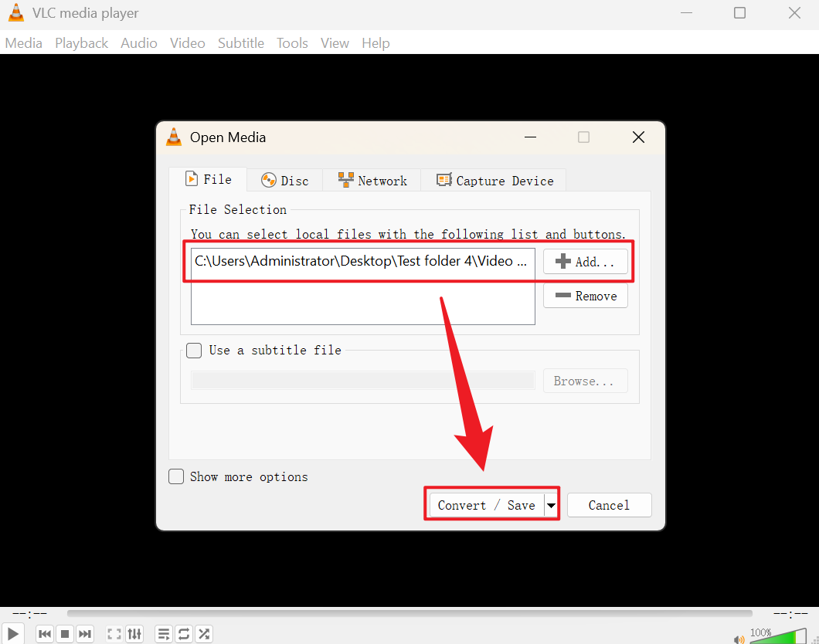Click the Add... file button
819x644 pixels.
[x=586, y=262]
